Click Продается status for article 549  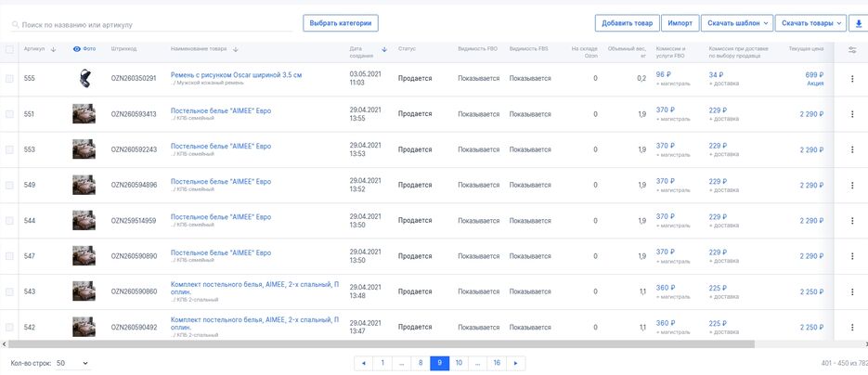(415, 186)
